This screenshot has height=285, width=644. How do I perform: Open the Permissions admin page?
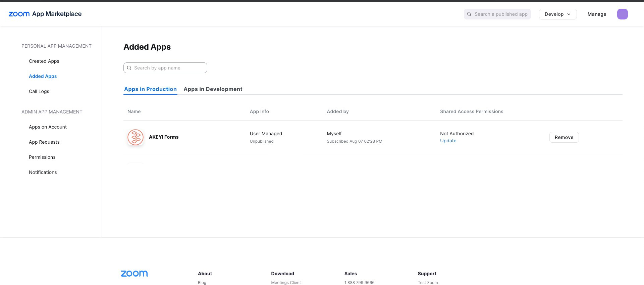point(42,157)
